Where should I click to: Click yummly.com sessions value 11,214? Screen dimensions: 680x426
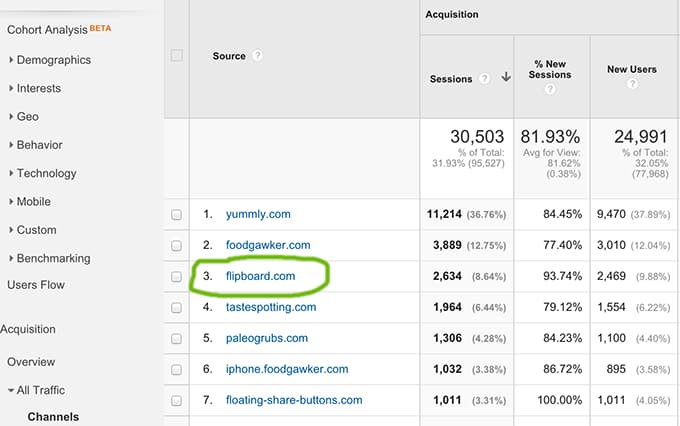pyautogui.click(x=444, y=214)
